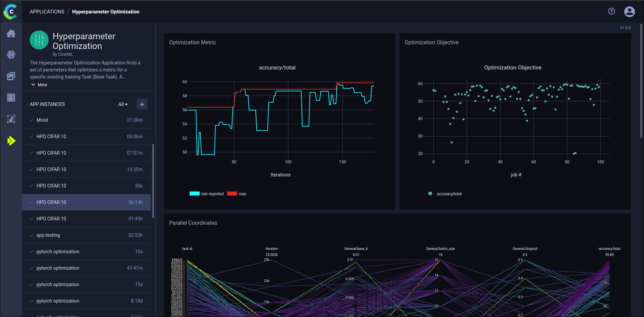
Task: Click the By ClearML author text
Action: 63,54
